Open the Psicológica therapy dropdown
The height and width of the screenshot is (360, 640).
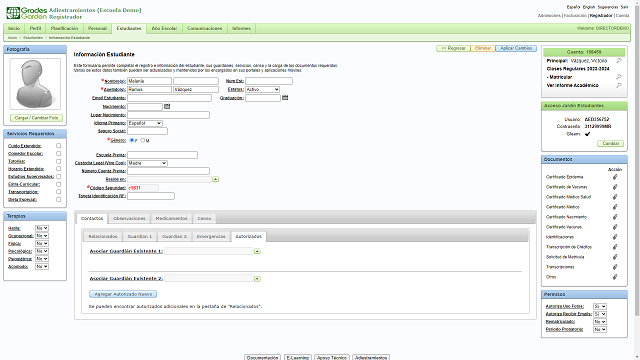coord(42,251)
